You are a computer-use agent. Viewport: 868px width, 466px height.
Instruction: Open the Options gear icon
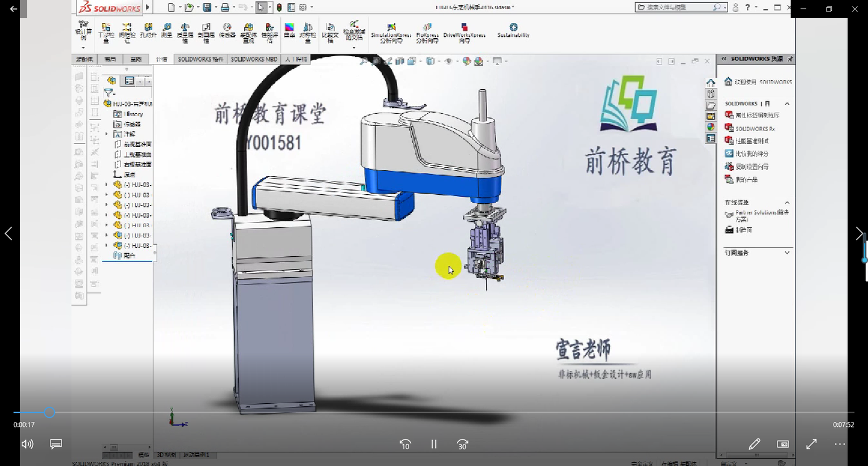tap(303, 7)
